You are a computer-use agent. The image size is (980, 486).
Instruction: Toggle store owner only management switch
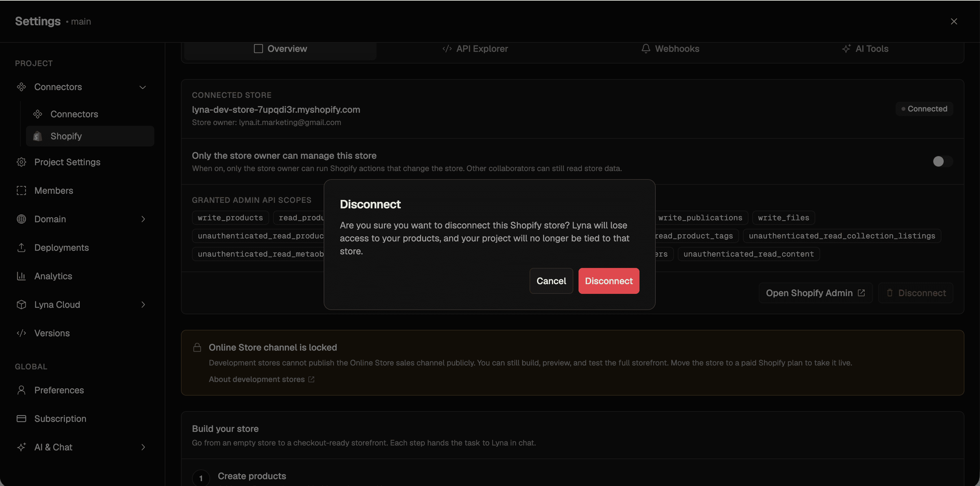point(942,161)
